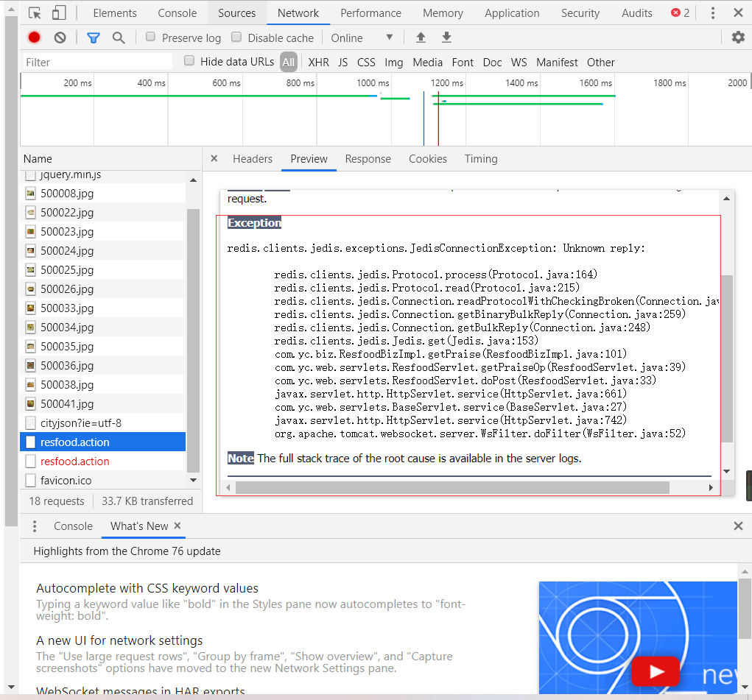752x700 pixels.
Task: Export HAR file download arrow
Action: (x=446, y=38)
